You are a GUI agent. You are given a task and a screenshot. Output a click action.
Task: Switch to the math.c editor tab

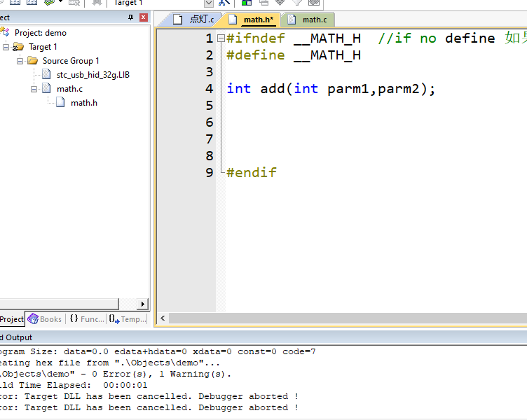(x=308, y=20)
